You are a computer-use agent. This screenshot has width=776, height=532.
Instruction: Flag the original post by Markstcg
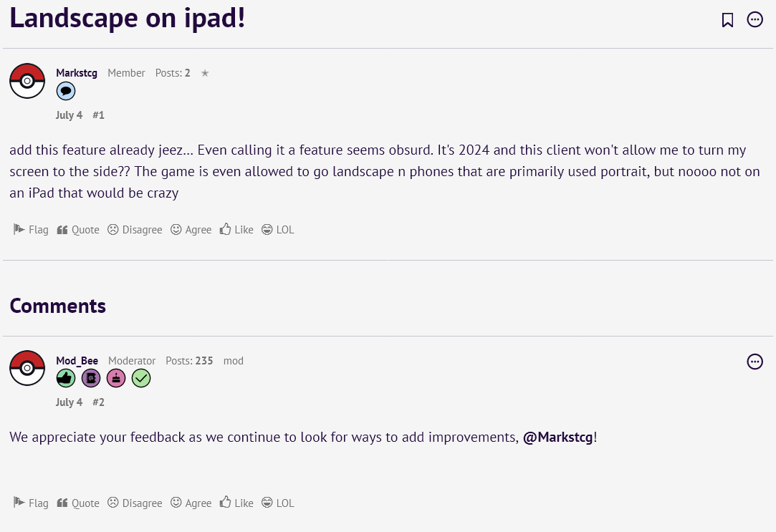[x=31, y=230]
